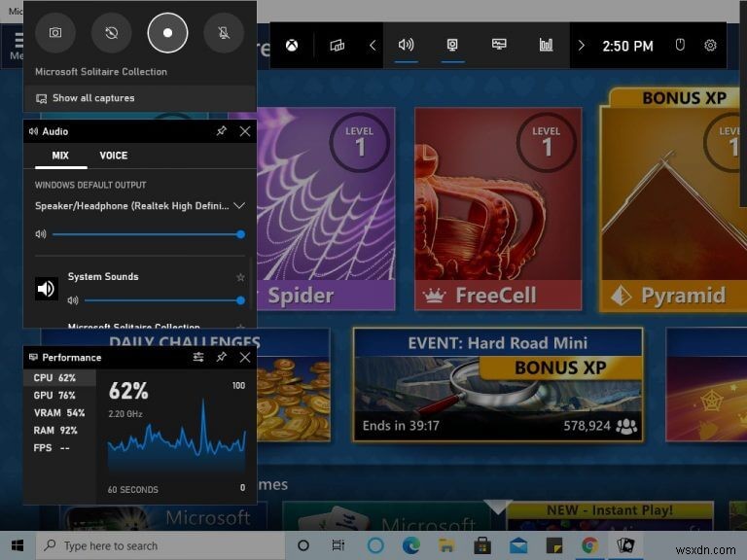Switch to the VOICE tab

(x=114, y=156)
